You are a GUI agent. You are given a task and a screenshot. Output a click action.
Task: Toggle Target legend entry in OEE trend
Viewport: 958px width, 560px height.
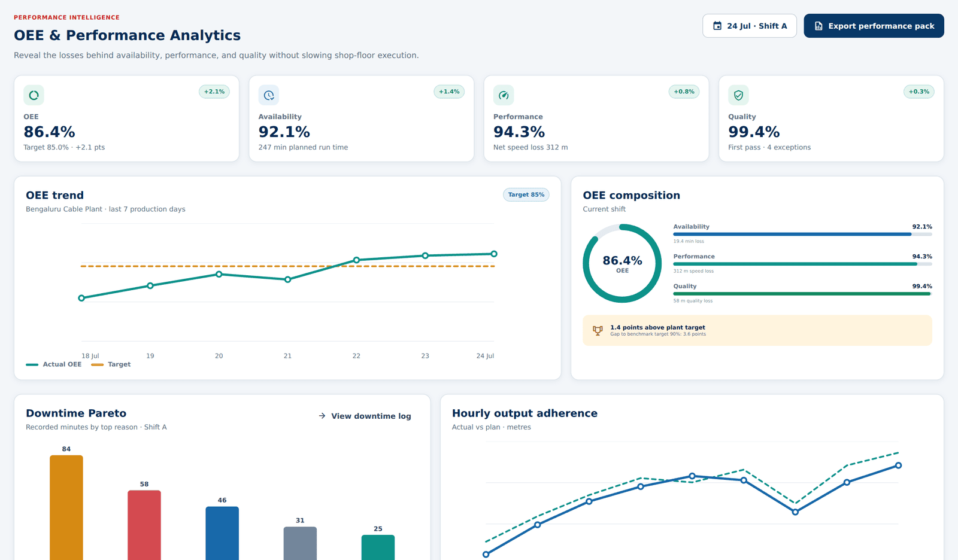pos(111,364)
